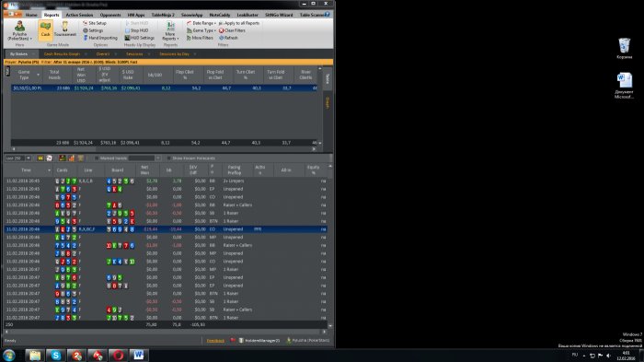Open the Game Type filter dropdown

point(201,30)
